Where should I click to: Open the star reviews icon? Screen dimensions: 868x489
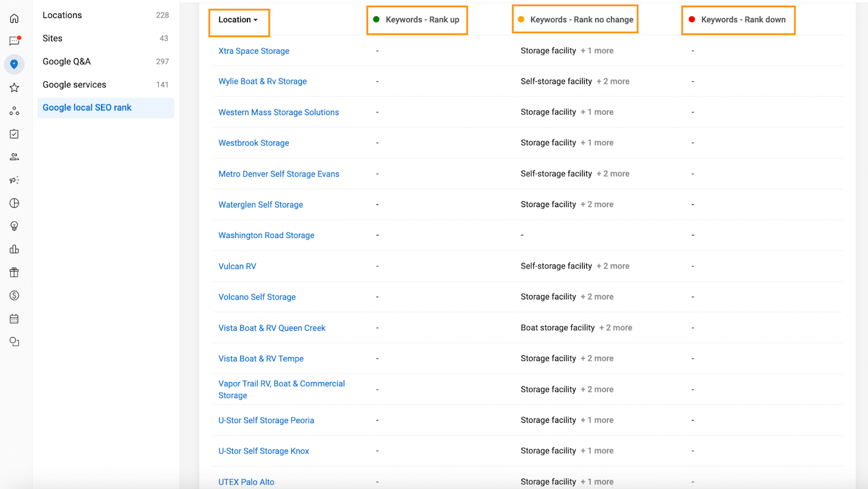[x=14, y=87]
